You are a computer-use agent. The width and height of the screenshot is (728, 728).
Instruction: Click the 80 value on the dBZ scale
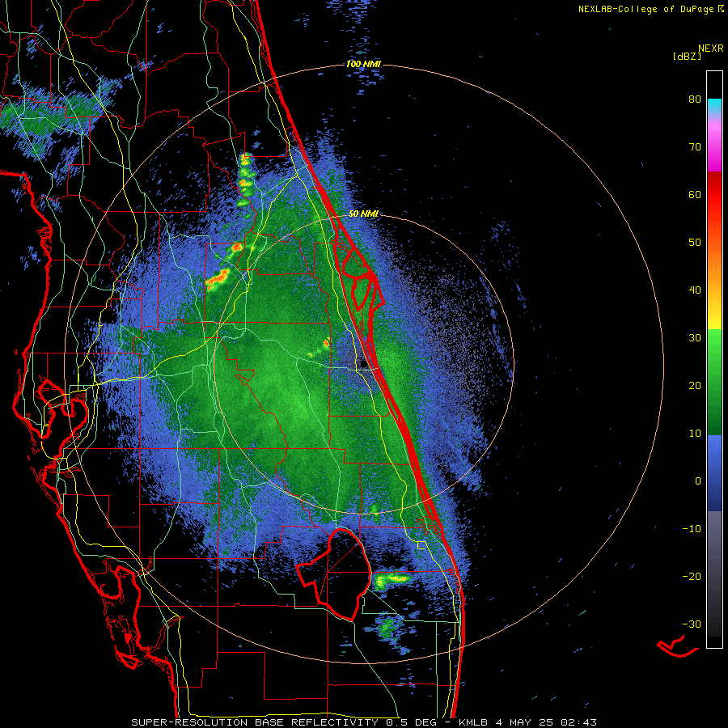tap(695, 99)
